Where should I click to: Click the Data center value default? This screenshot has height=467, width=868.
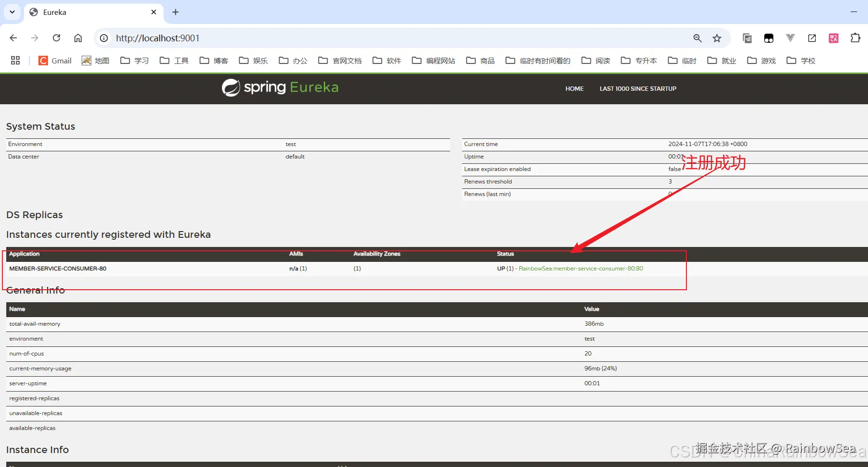tap(295, 157)
